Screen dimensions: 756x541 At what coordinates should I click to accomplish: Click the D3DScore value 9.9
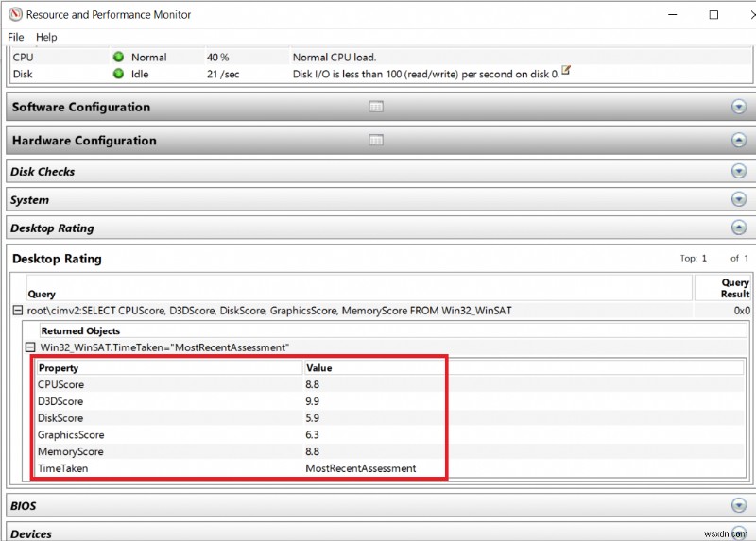312,401
